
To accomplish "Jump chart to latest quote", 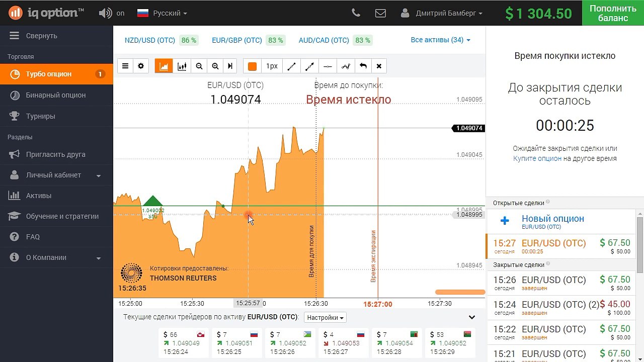I will (x=230, y=66).
